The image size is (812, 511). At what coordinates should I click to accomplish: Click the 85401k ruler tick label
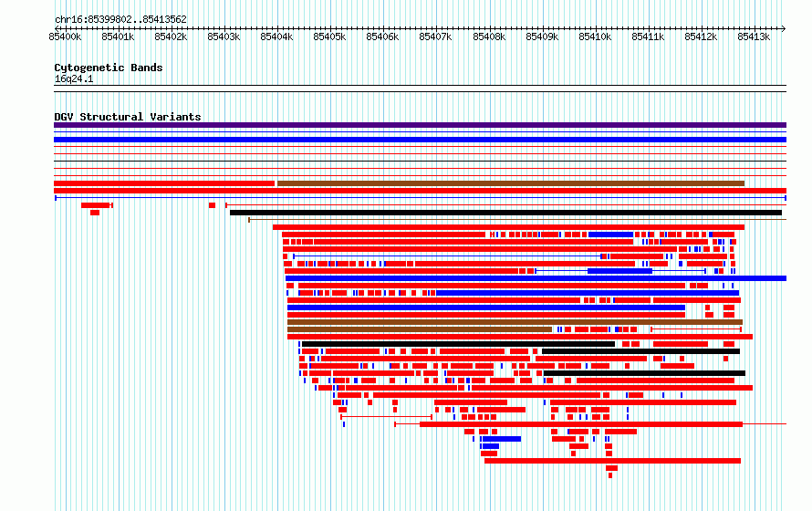(118, 36)
